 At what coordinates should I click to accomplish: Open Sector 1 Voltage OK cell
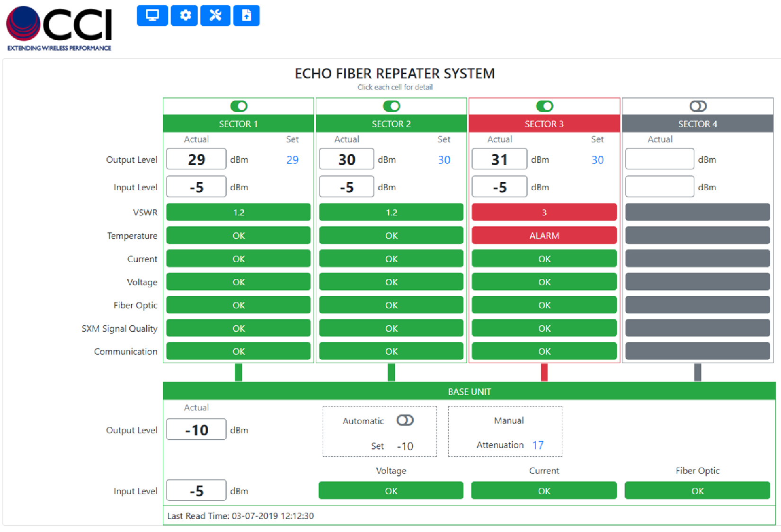point(239,282)
